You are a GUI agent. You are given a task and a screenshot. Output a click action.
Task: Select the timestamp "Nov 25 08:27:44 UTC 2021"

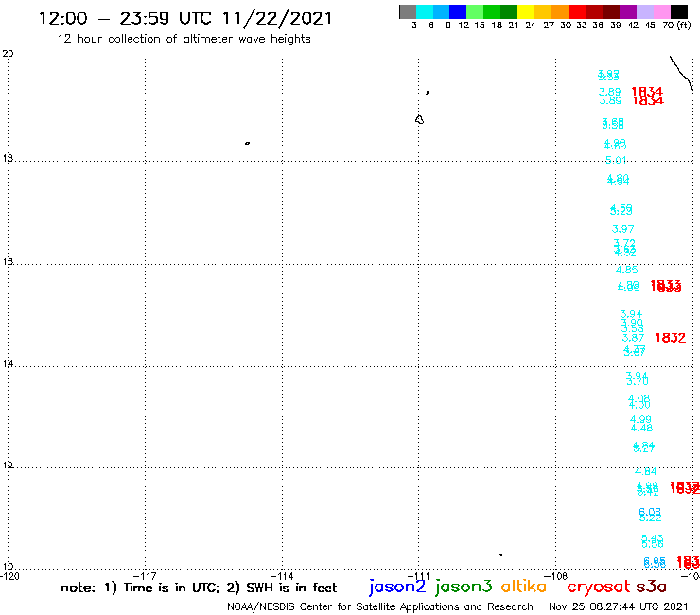pyautogui.click(x=619, y=606)
